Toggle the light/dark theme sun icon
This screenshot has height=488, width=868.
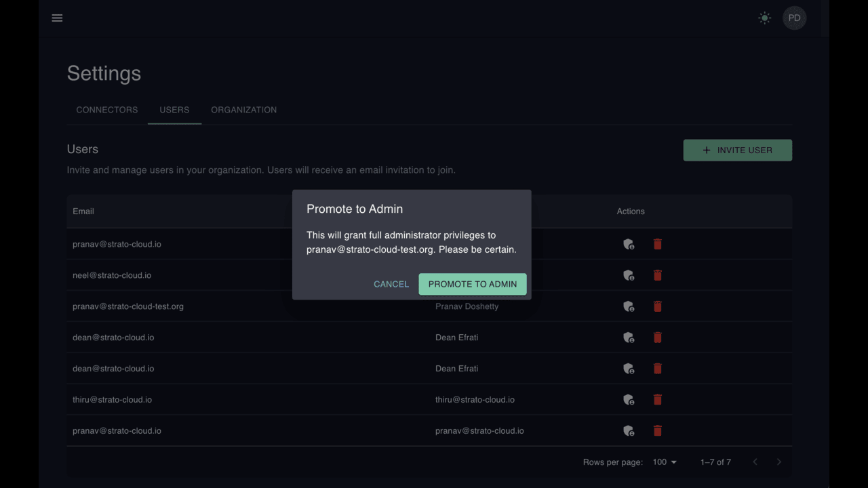click(x=764, y=18)
